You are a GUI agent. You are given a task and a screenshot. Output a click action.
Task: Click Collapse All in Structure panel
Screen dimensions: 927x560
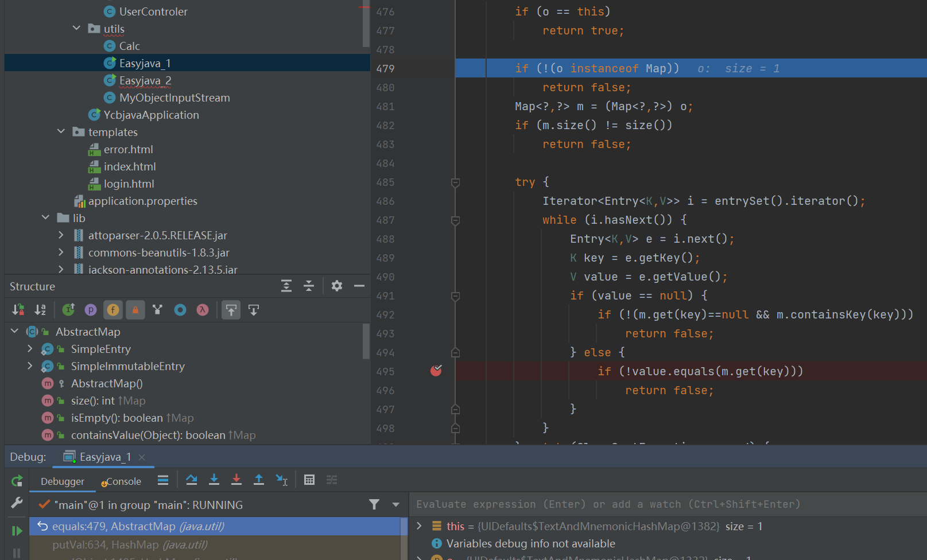pyautogui.click(x=309, y=286)
